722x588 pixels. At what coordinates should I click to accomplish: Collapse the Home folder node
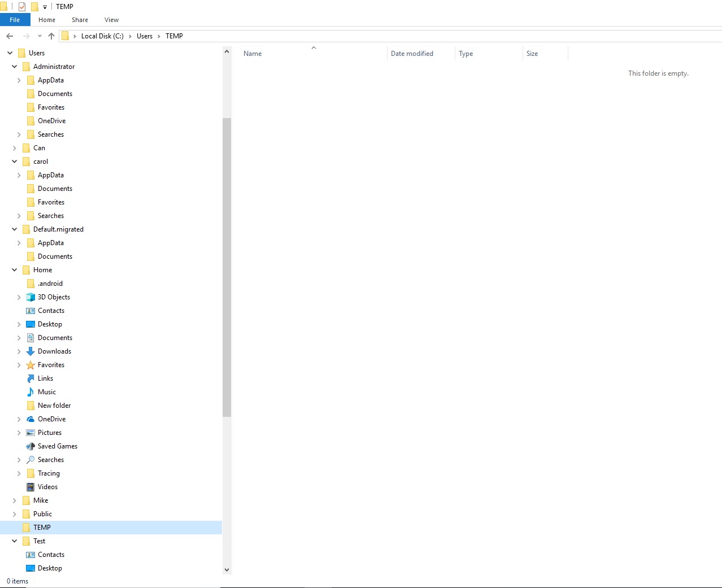14,270
